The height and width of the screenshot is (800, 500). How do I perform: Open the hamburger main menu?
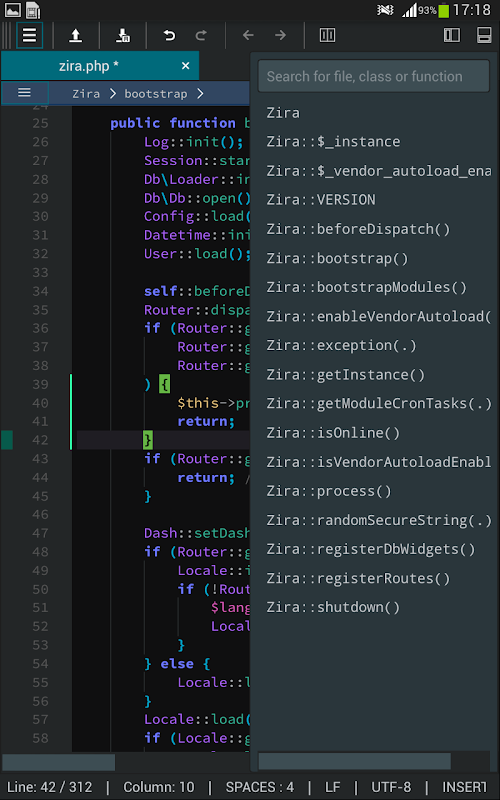[30, 35]
